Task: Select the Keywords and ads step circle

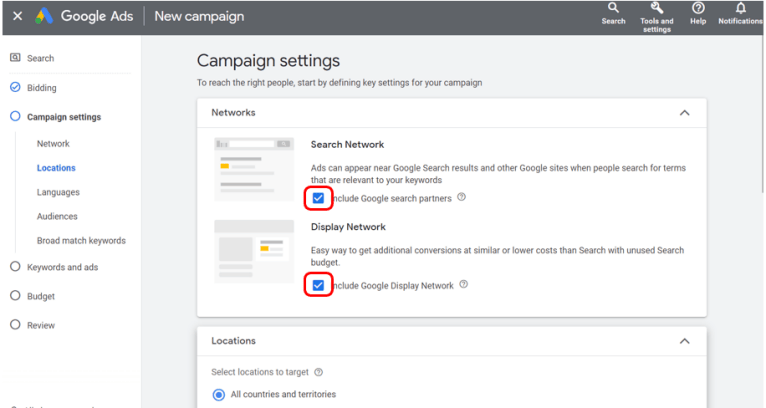Action: (15, 266)
